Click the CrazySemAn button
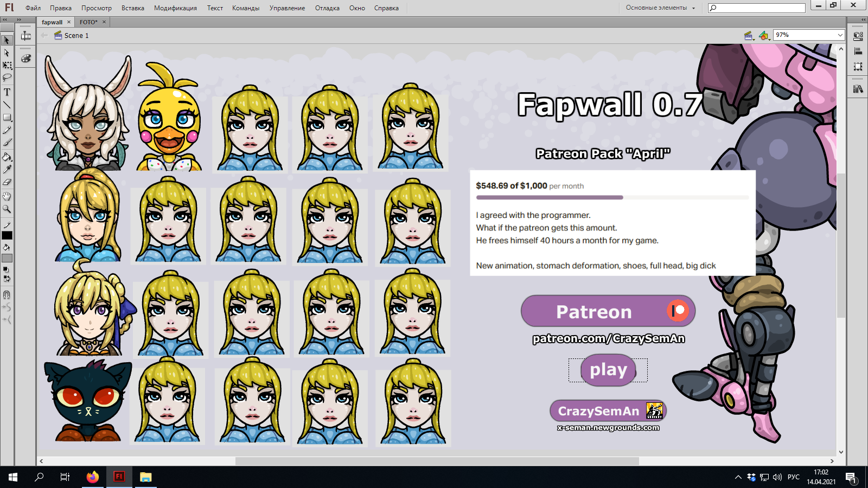This screenshot has height=488, width=868. pos(608,410)
